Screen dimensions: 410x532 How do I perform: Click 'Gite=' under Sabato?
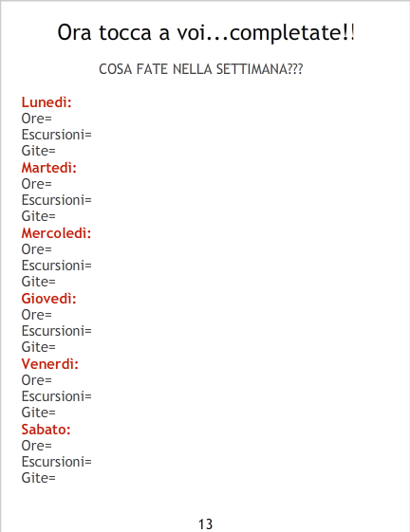[38, 478]
